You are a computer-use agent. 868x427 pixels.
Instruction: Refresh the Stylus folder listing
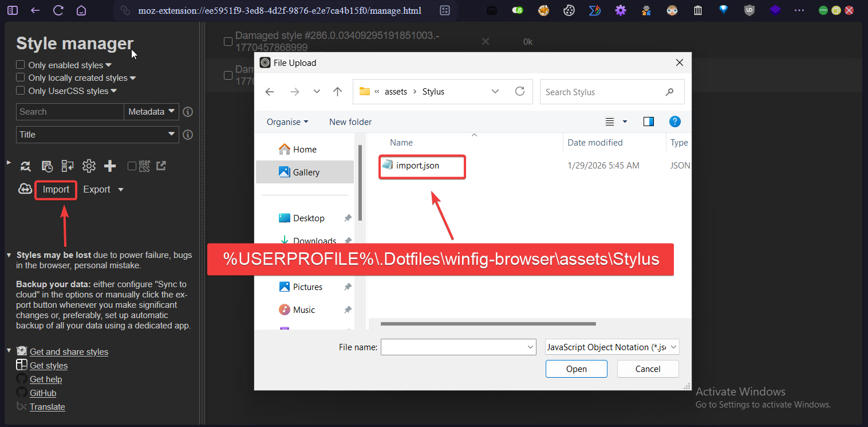(520, 92)
